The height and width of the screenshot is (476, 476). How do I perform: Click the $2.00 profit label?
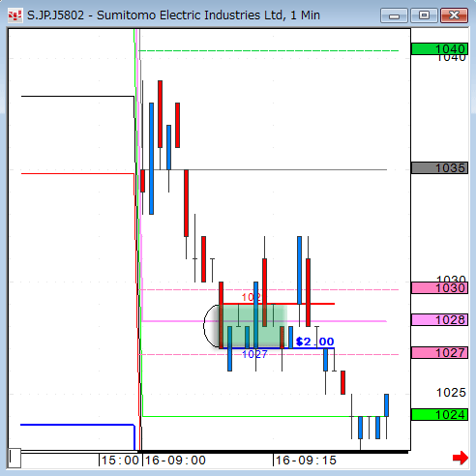pos(314,342)
